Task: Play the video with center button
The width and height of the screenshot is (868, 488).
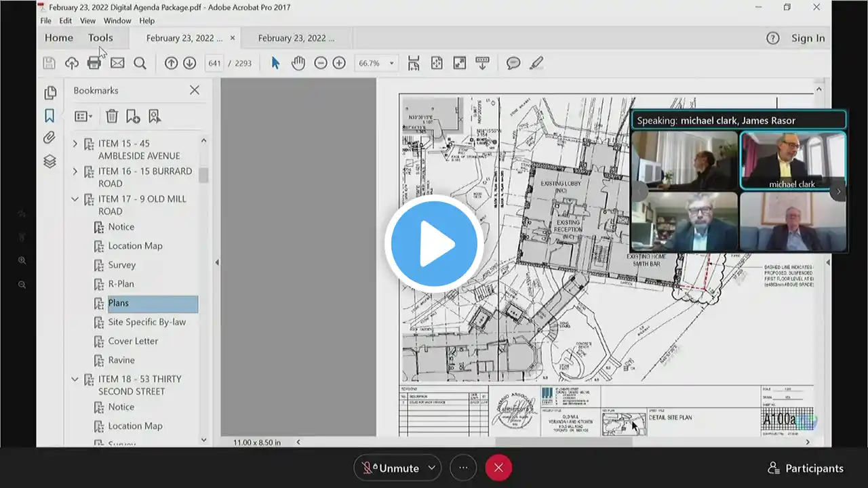Action: (434, 244)
